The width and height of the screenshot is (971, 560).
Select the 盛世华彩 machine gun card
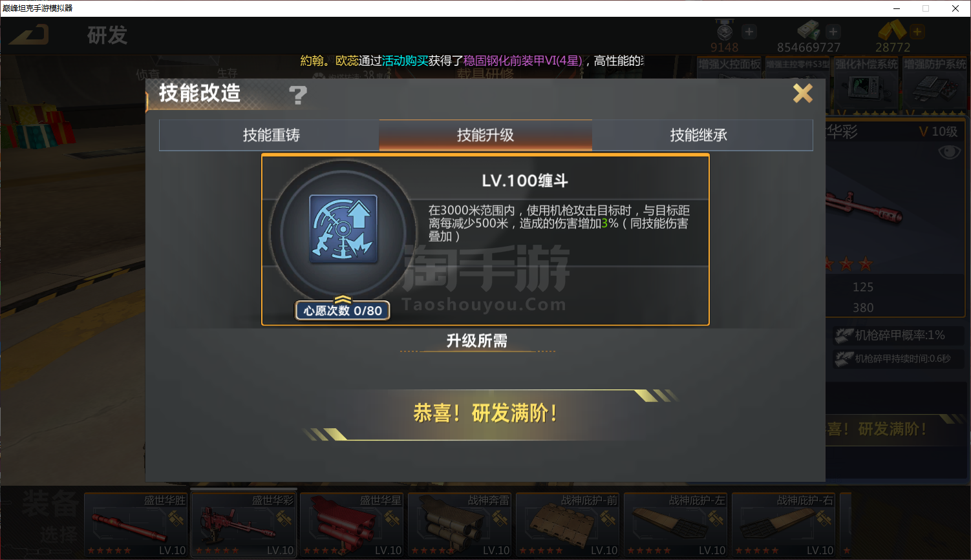244,524
